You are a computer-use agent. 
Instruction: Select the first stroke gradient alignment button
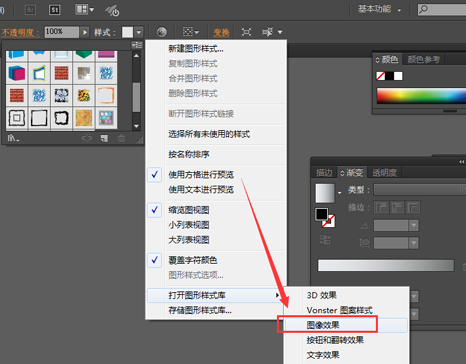(x=381, y=207)
